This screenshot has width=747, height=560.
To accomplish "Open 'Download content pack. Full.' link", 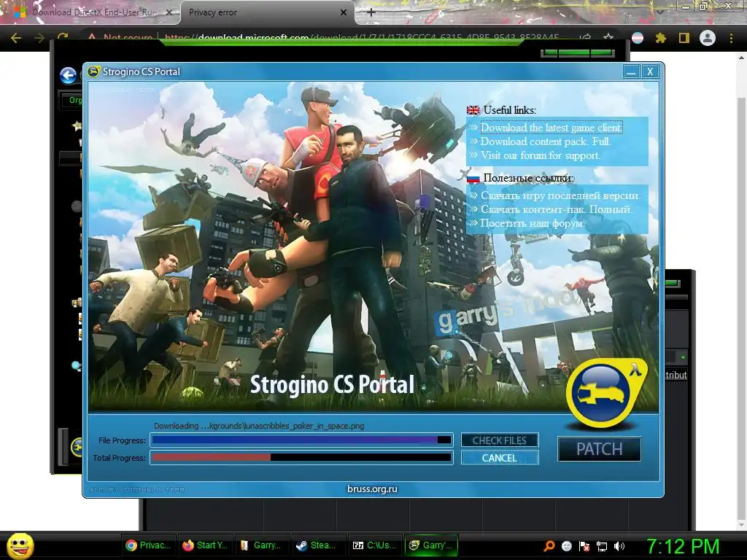I will point(546,141).
